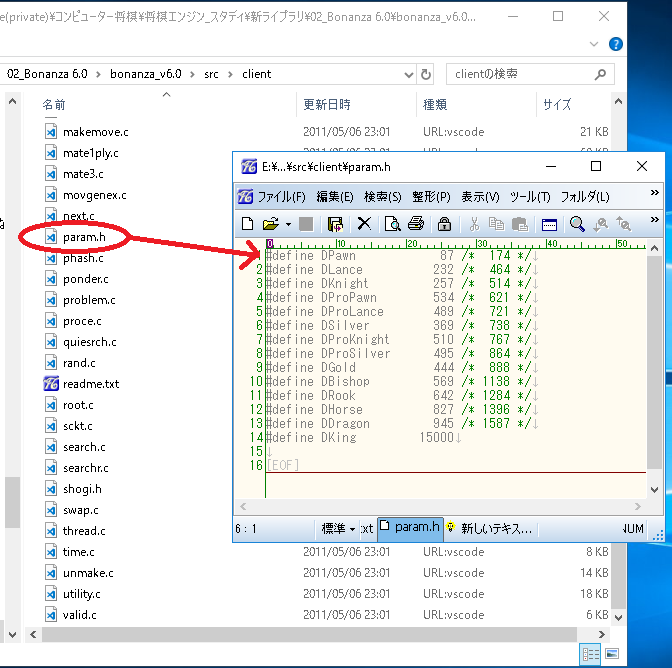Click the paste clipboard icon
The width and height of the screenshot is (672, 668).
(520, 224)
